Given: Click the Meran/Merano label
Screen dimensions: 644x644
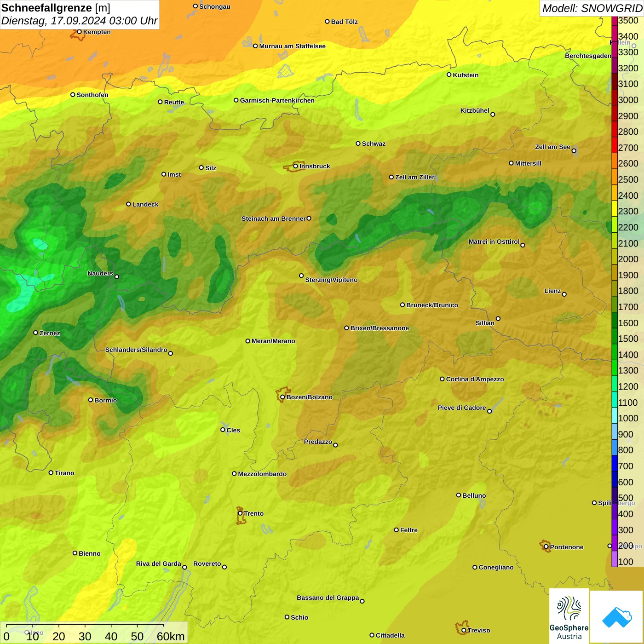Looking at the screenshot, I should click(273, 341).
